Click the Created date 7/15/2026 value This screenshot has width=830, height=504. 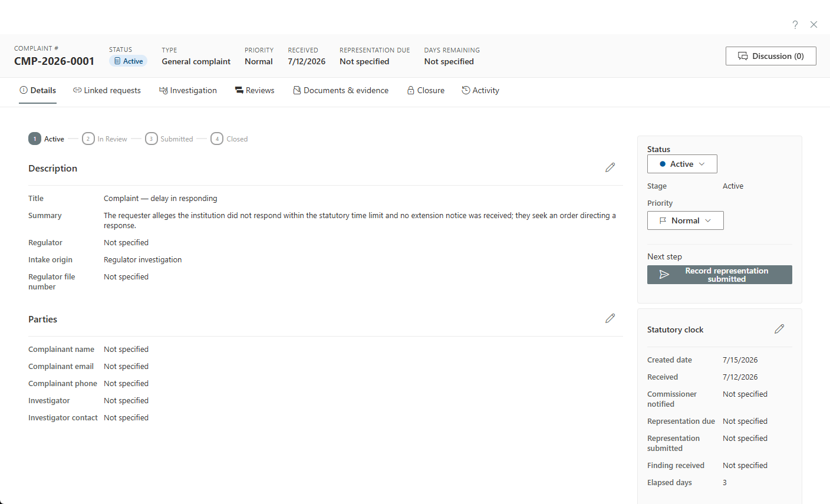(x=740, y=360)
